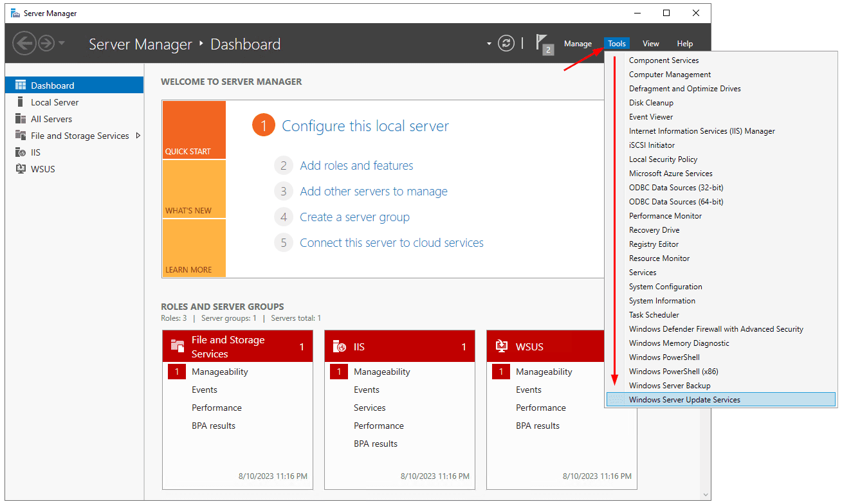Expand File and Storage Services arrow
This screenshot has height=504, width=842.
[138, 136]
